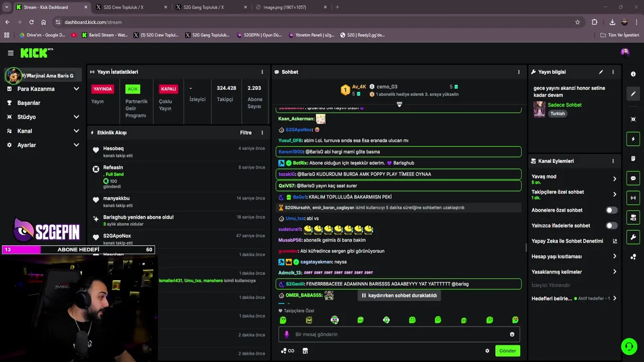Screen dimensions: 644x362
Task: Click the Kick logo in the header
Action: click(36, 53)
